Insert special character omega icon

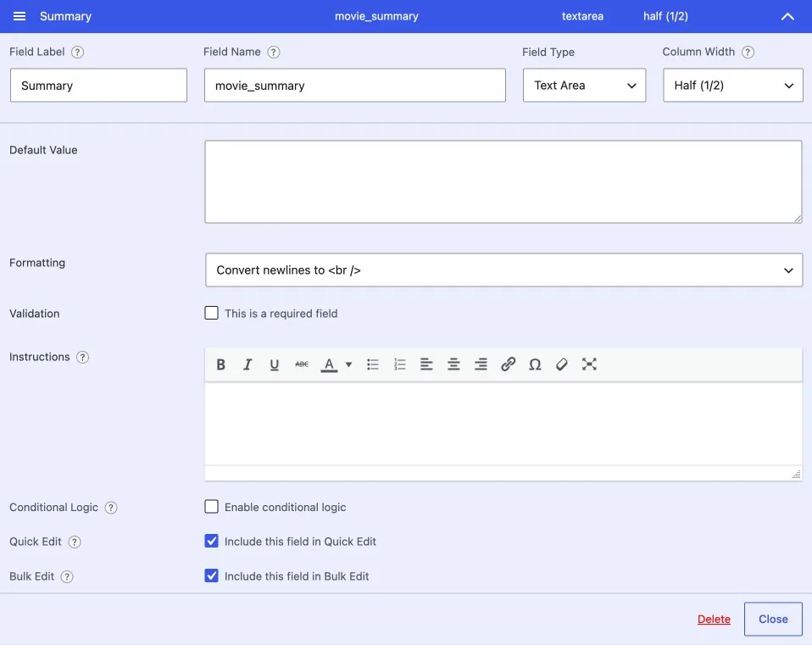coord(535,364)
